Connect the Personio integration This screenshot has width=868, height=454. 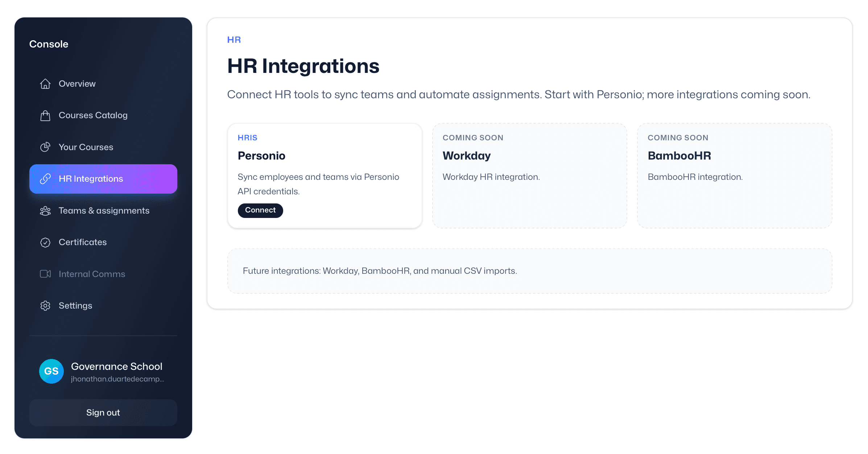(x=260, y=210)
